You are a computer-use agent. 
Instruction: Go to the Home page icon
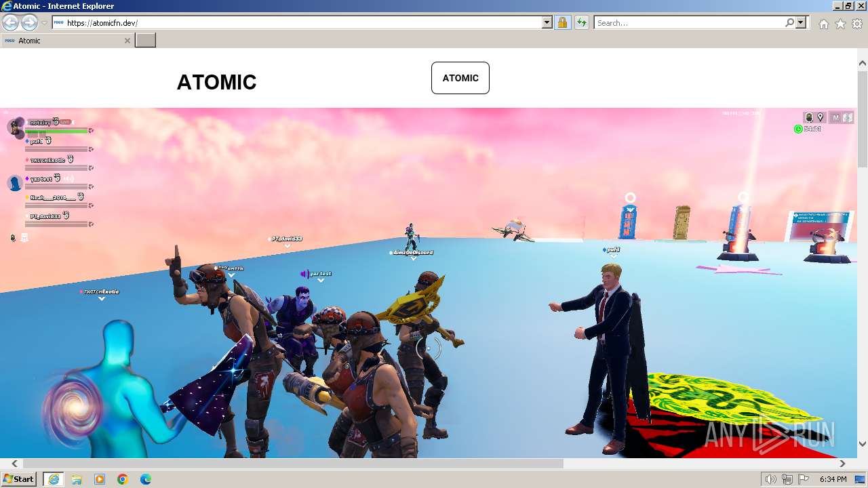823,24
